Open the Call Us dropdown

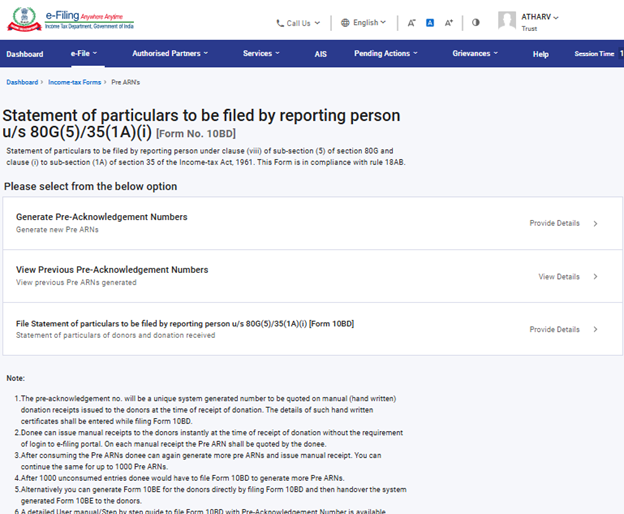click(x=298, y=22)
